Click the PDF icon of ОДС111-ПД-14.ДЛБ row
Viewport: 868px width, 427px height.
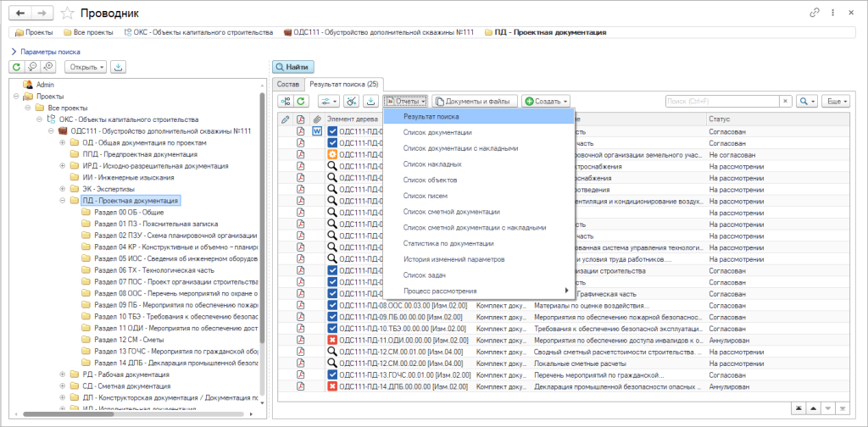[x=301, y=386]
